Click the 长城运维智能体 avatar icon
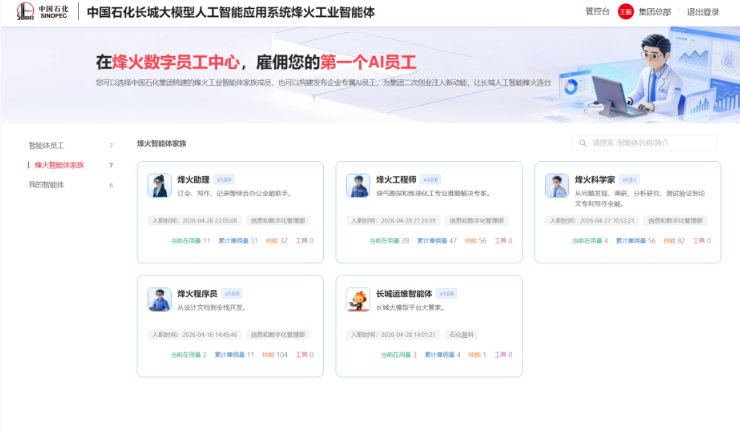This screenshot has height=432, width=740. tap(357, 299)
